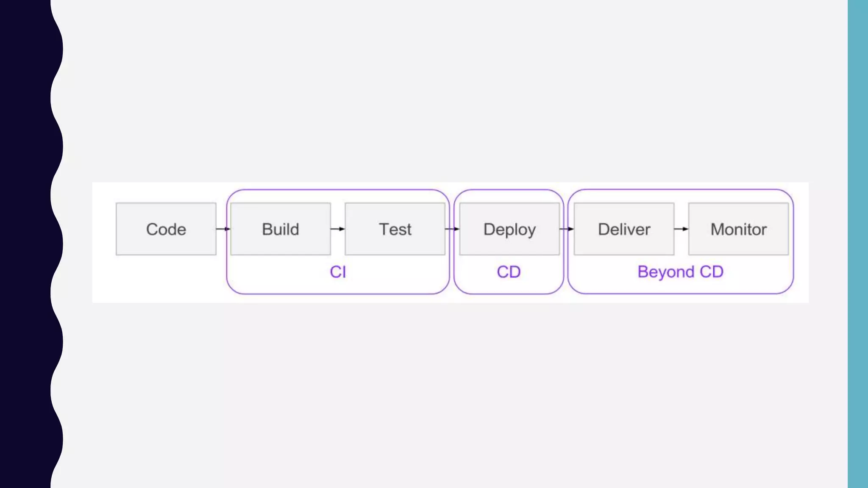Click the purple CD label under Deploy

509,272
